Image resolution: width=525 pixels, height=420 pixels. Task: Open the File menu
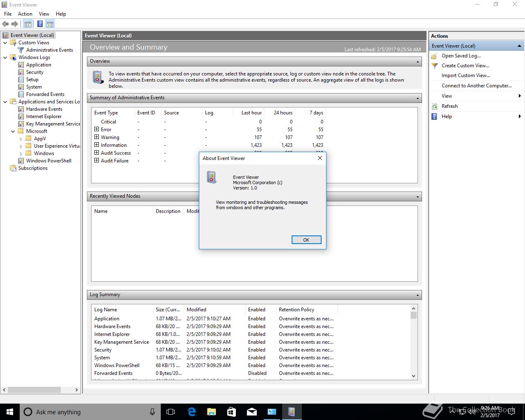8,14
